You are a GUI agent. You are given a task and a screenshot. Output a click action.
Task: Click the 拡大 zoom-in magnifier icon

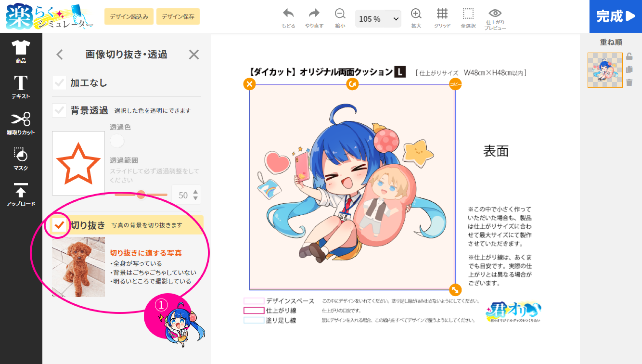pos(416,14)
